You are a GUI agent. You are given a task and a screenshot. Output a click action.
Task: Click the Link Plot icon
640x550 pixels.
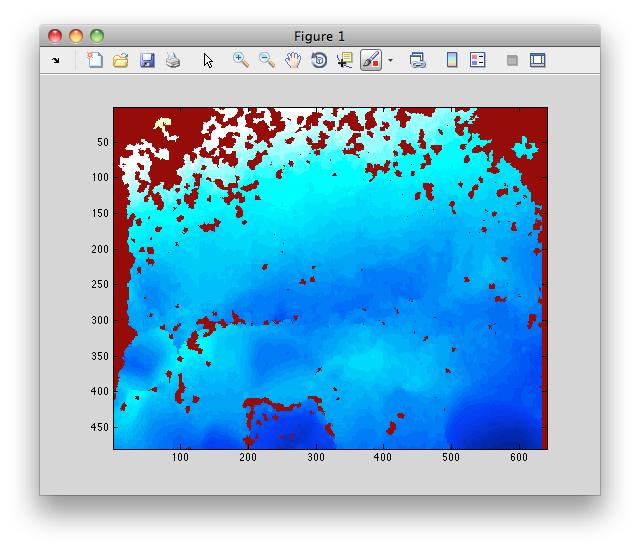(x=418, y=60)
